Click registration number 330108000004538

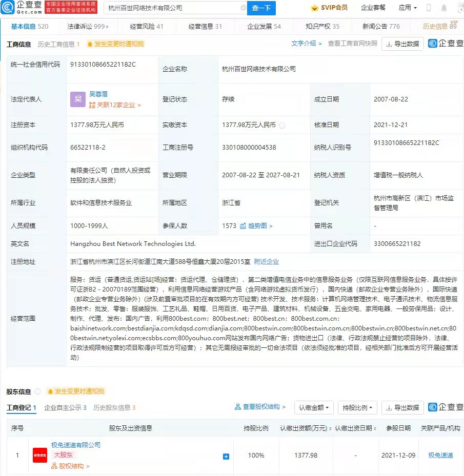click(x=249, y=148)
